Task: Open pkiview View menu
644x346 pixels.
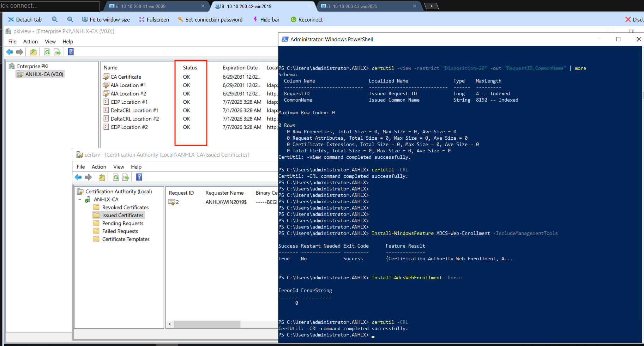Action: 50,42
